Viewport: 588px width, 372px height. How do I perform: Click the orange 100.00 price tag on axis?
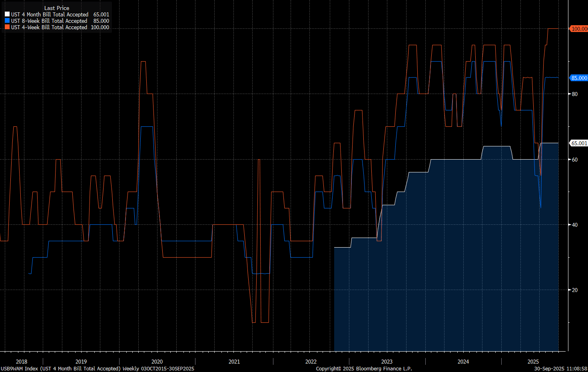pyautogui.click(x=579, y=29)
